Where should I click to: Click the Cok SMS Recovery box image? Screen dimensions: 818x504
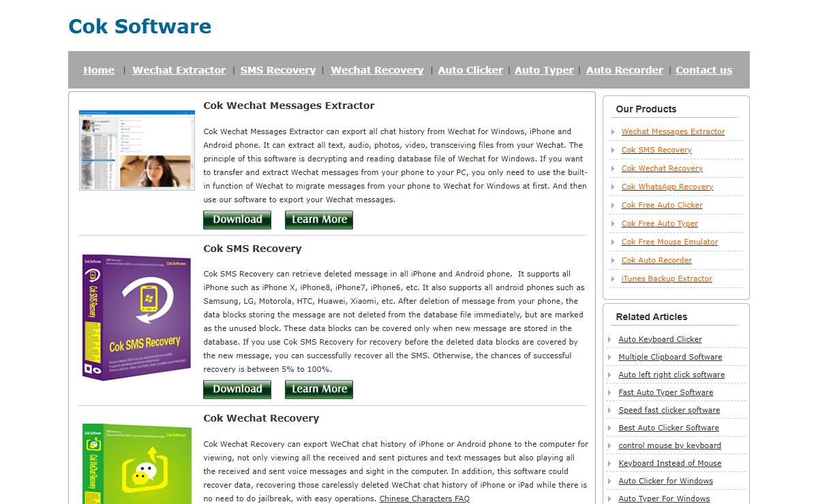point(136,317)
